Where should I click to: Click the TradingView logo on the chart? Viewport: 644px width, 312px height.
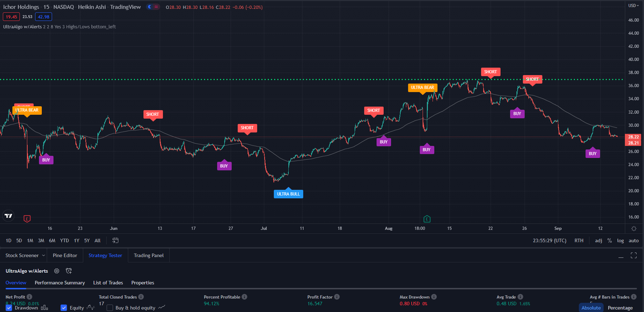[x=8, y=217]
